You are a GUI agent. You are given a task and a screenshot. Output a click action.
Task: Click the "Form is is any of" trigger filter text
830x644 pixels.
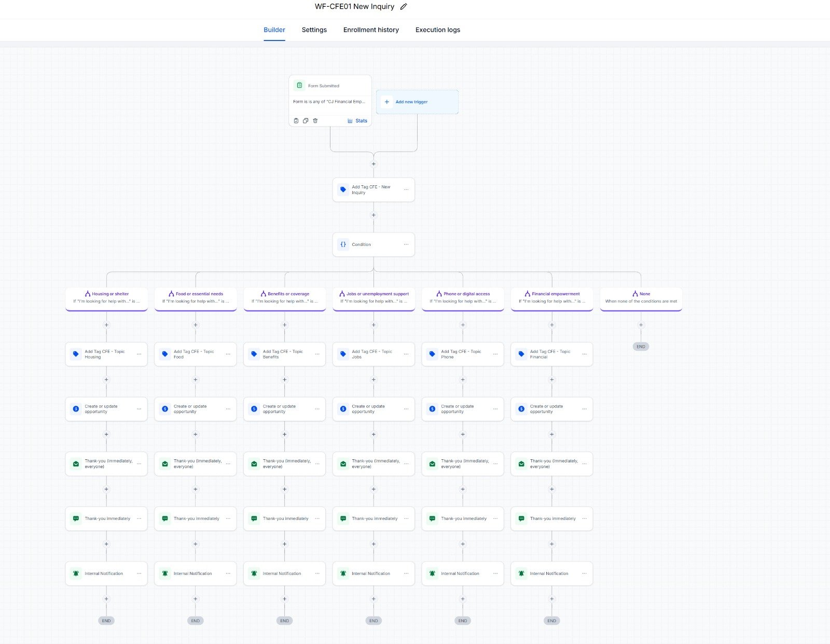[329, 102]
